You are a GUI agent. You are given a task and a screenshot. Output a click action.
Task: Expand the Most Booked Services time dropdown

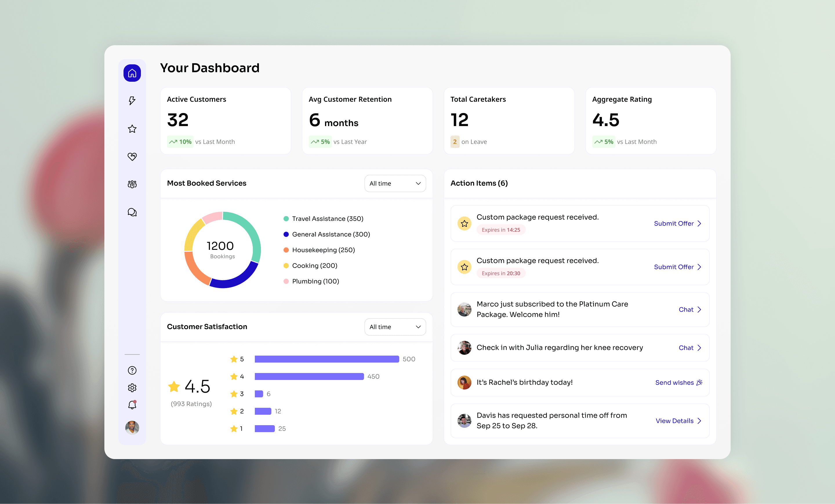tap(395, 183)
